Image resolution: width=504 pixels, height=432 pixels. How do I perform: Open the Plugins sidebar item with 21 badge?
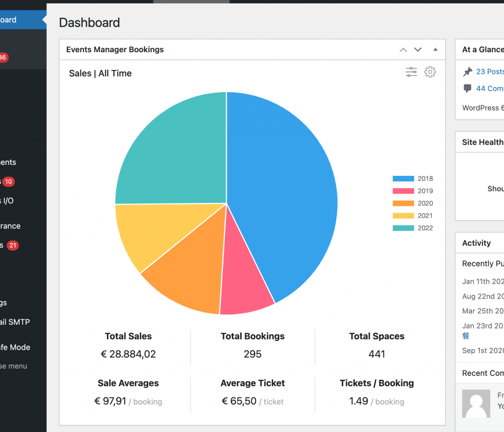tap(15, 245)
